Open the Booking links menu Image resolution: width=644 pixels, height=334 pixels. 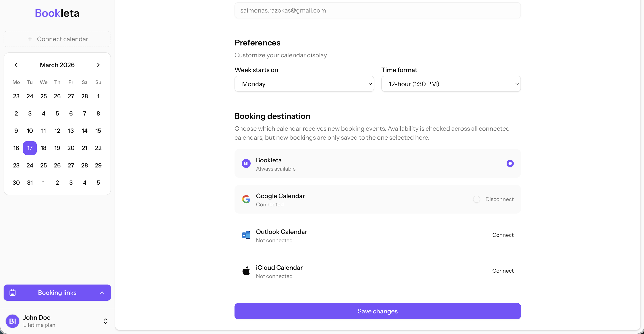pos(57,292)
